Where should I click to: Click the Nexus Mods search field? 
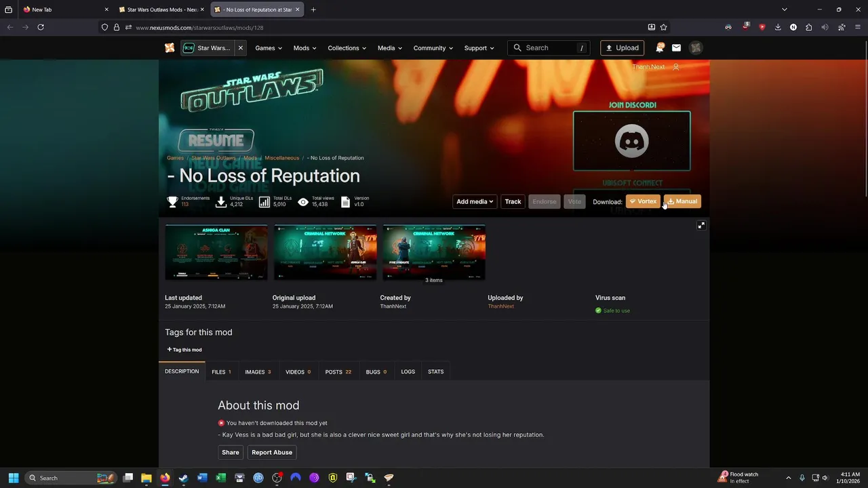pos(548,48)
